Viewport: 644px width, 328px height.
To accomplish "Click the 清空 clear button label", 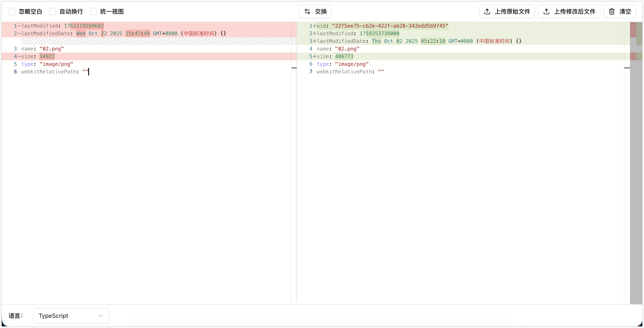I will point(625,11).
